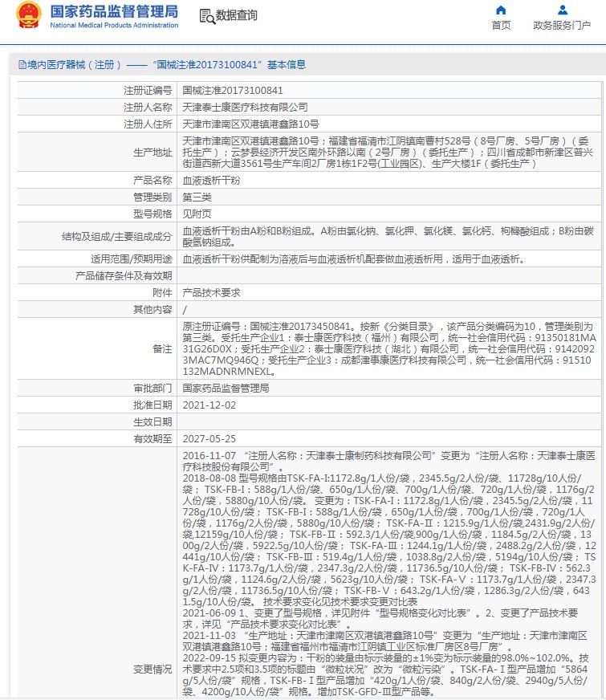Click 见附页 model specification value
This screenshot has width=606, height=700.
pyautogui.click(x=197, y=214)
